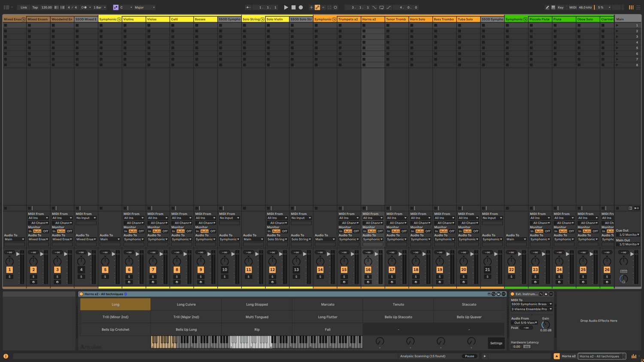This screenshot has height=362, width=644.
Task: Open the Cue Out routing dropdown
Action: [629, 235]
